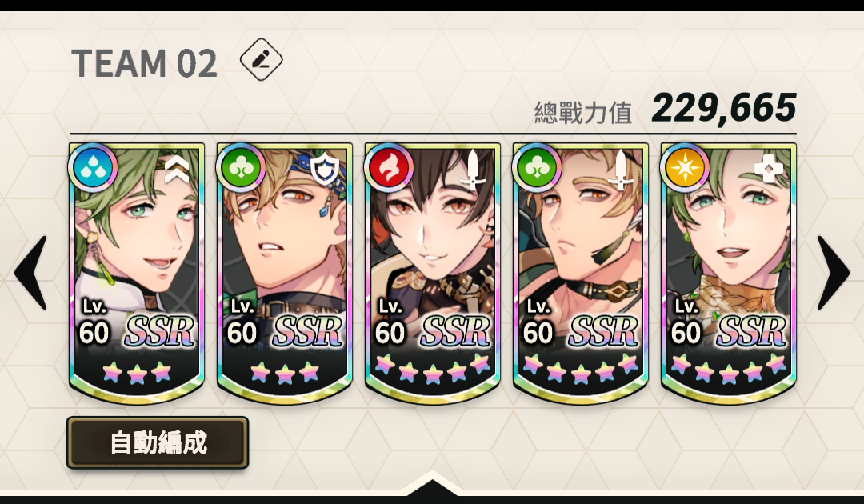Screen dimensions: 864x504
Task: Click the green clover element icon on second card
Action: coord(241,167)
